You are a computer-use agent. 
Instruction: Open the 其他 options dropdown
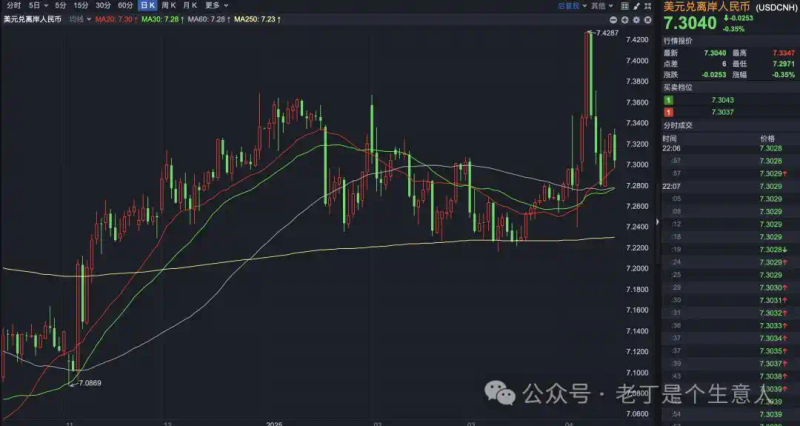[602, 6]
